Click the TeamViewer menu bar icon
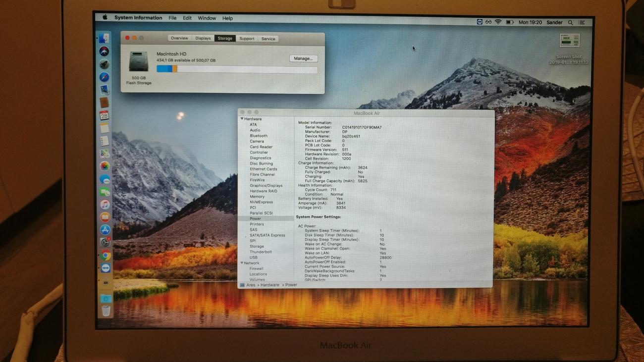This screenshot has height=362, width=644. tap(480, 22)
